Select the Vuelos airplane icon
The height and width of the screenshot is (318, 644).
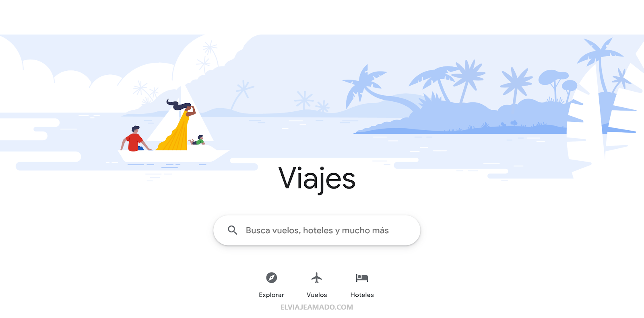coord(317,277)
